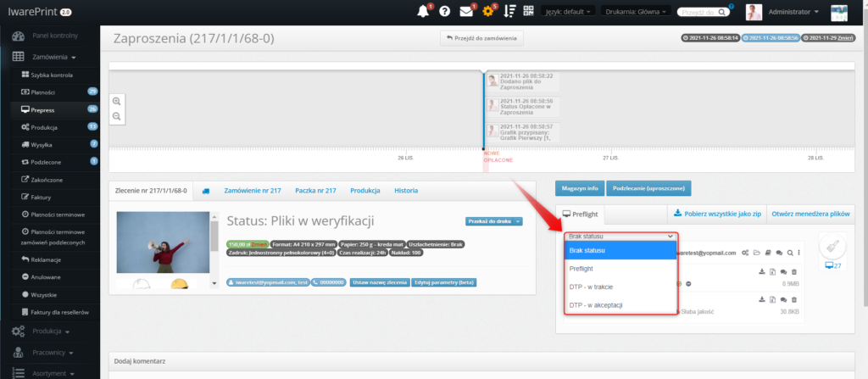
Task: Open the file page icon in 0.9MB row
Action: pyautogui.click(x=773, y=271)
